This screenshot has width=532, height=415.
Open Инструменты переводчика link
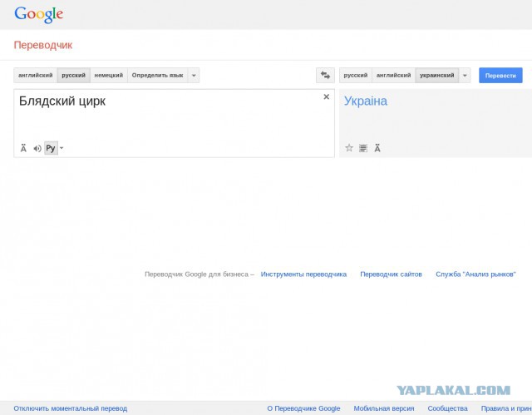coord(303,274)
